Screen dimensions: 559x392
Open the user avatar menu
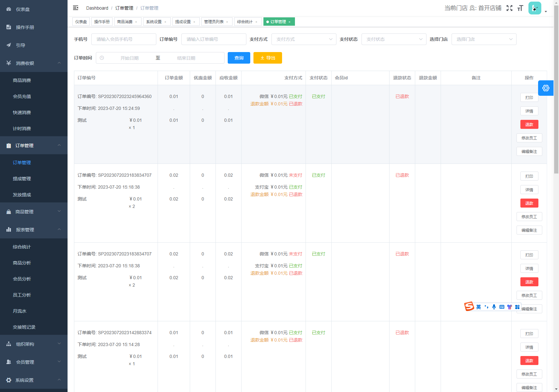(535, 8)
